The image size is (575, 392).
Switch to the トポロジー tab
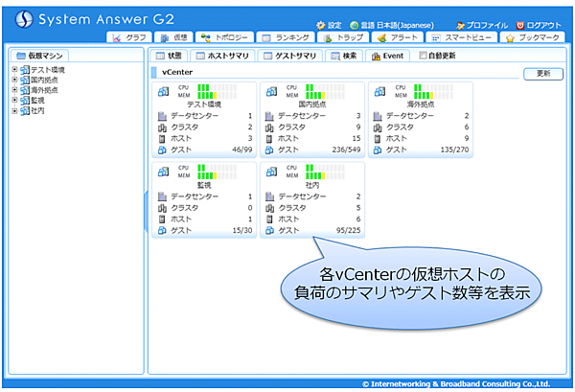pos(225,38)
